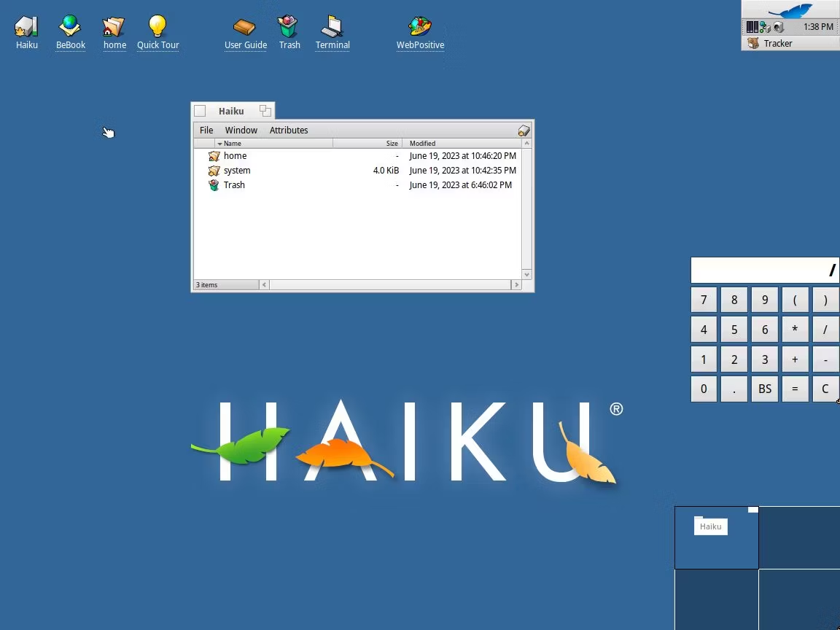Click calculator button 0

tap(704, 389)
